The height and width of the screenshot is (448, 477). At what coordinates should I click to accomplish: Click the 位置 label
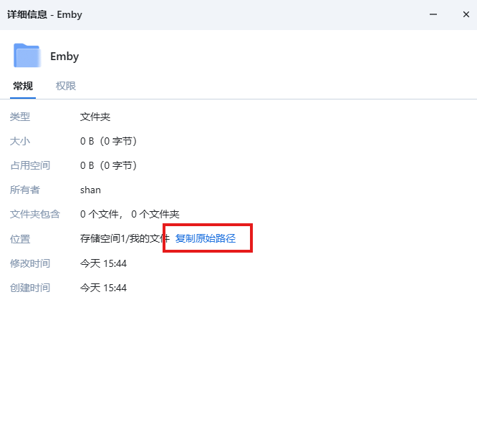pos(20,239)
